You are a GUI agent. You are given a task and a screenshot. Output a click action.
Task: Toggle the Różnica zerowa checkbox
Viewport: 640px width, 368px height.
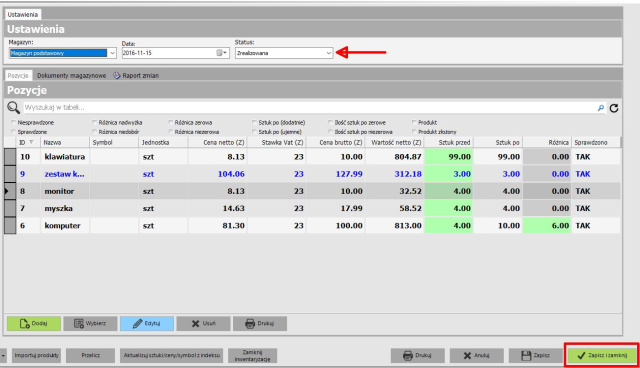tap(171, 122)
